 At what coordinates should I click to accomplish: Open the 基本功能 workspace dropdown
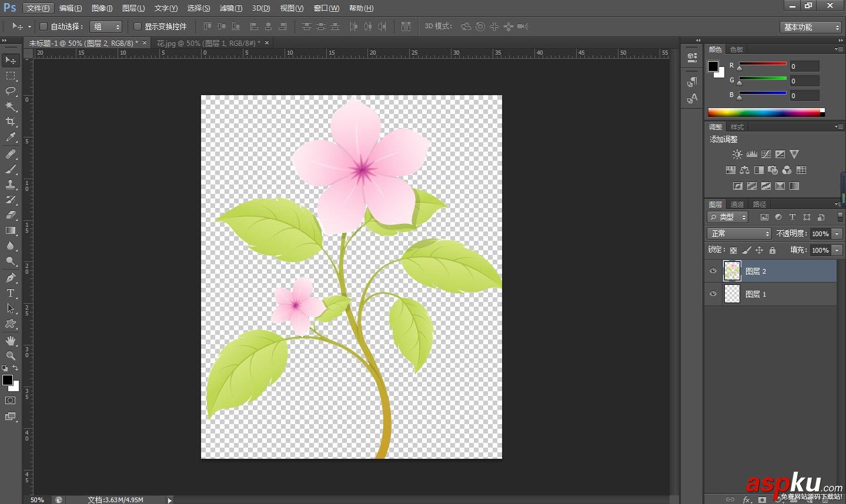[x=811, y=27]
